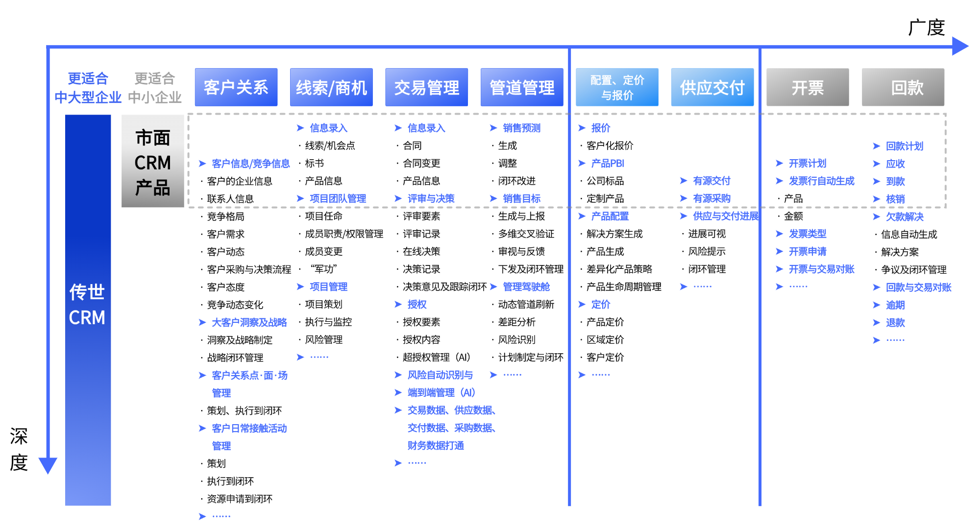Click the "军功" item
This screenshot has height=529, width=980.
pos(323,269)
